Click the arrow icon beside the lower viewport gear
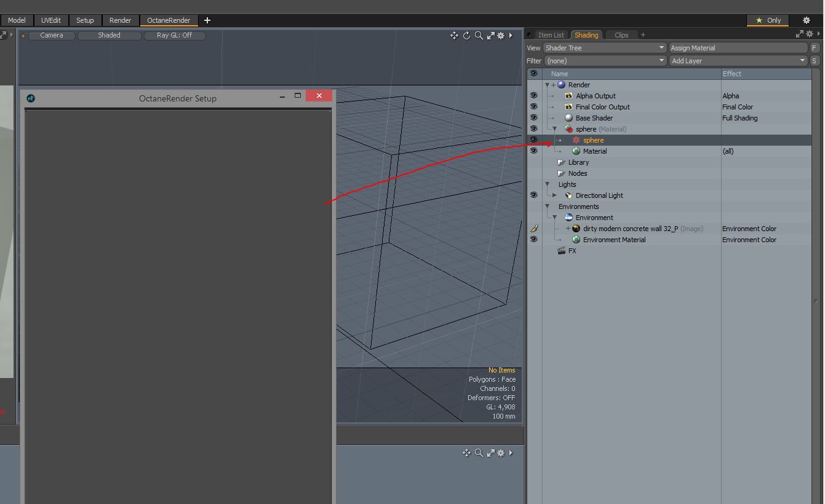Screen dimensions: 825x504 tap(511, 453)
